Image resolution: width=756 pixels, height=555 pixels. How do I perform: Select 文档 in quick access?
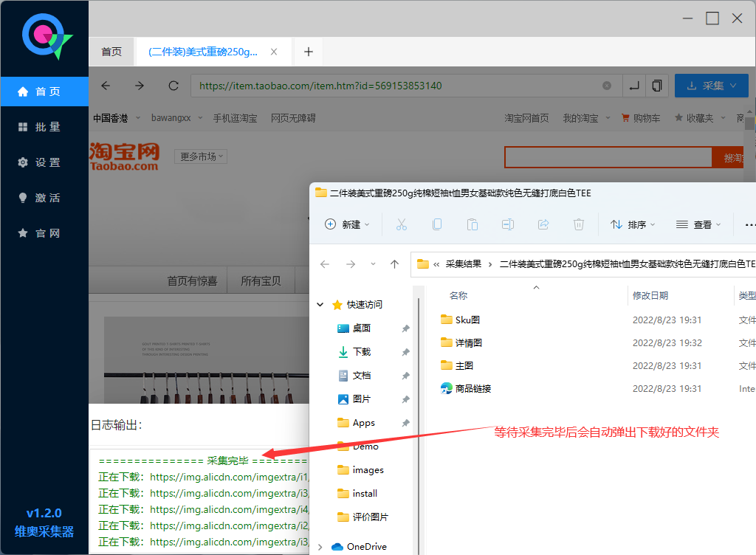pyautogui.click(x=362, y=376)
